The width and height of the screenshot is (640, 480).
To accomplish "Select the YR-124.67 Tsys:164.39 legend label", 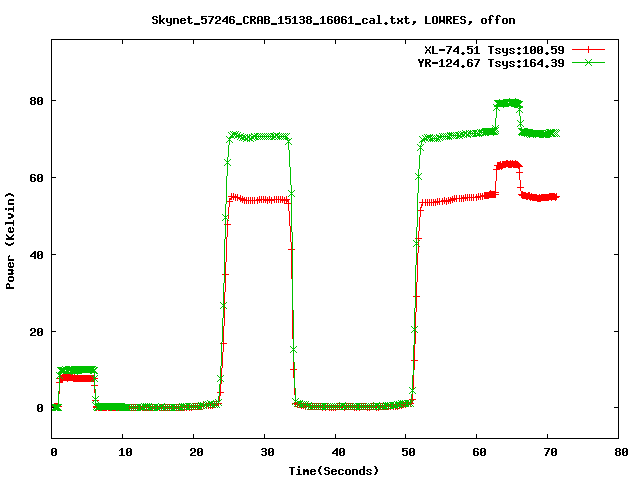I will pyautogui.click(x=491, y=63).
